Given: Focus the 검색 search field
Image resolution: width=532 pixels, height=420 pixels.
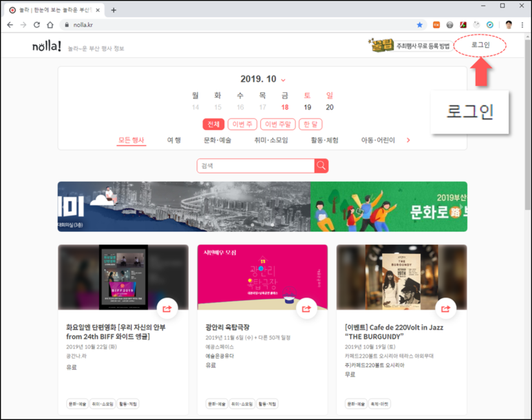Looking at the screenshot, I should pyautogui.click(x=256, y=166).
